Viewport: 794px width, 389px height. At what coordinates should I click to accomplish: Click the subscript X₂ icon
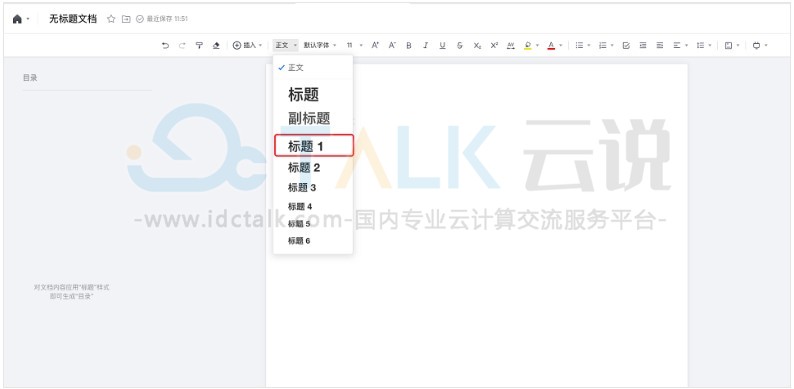(x=477, y=46)
